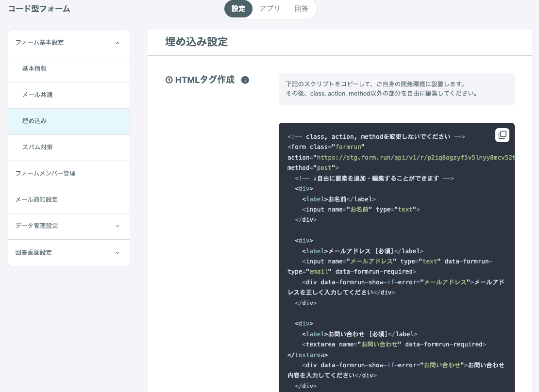This screenshot has height=392, width=539.
Task: Click the comment class, action, methodを変更しないでください
Action: pos(376,136)
